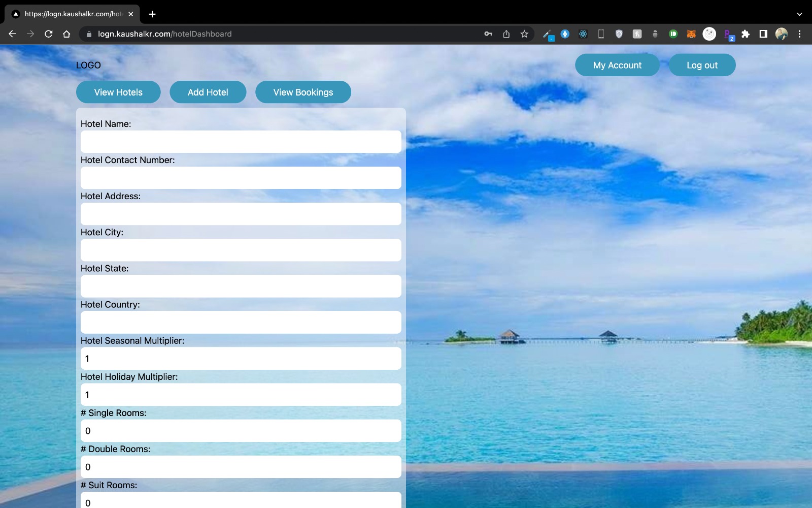Open My Account
The height and width of the screenshot is (508, 812).
pos(617,65)
